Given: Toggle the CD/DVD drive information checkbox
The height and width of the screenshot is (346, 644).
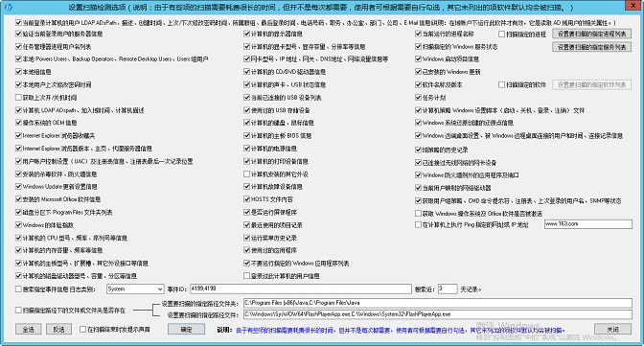Looking at the screenshot, I should (247, 72).
